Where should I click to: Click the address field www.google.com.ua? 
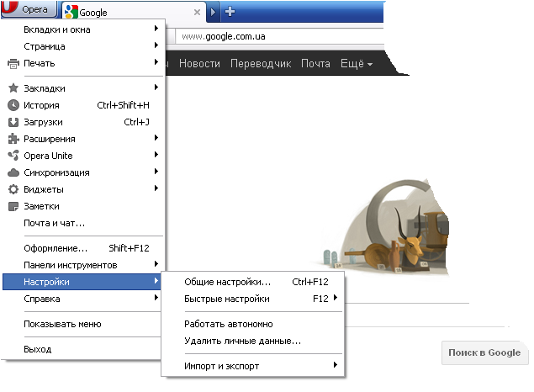[279, 36]
